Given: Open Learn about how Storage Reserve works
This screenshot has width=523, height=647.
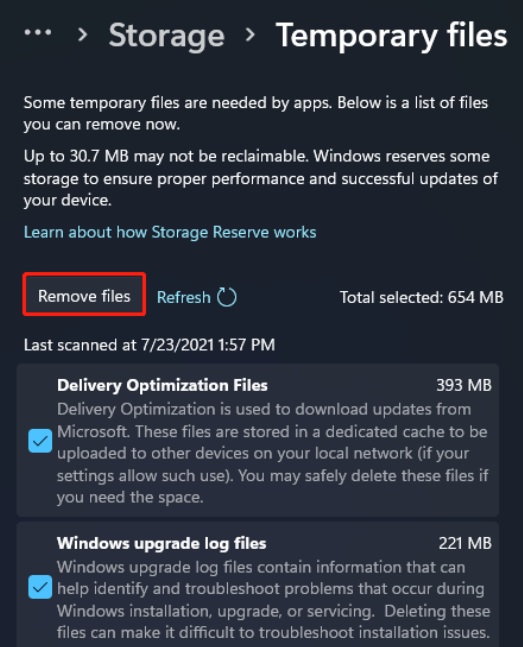Looking at the screenshot, I should pos(170,232).
